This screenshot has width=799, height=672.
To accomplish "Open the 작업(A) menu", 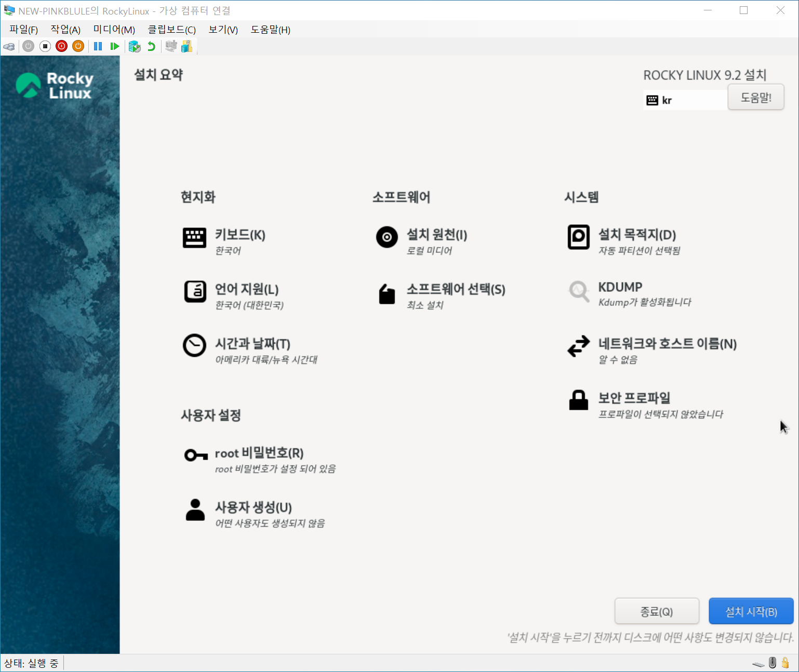I will pyautogui.click(x=65, y=30).
